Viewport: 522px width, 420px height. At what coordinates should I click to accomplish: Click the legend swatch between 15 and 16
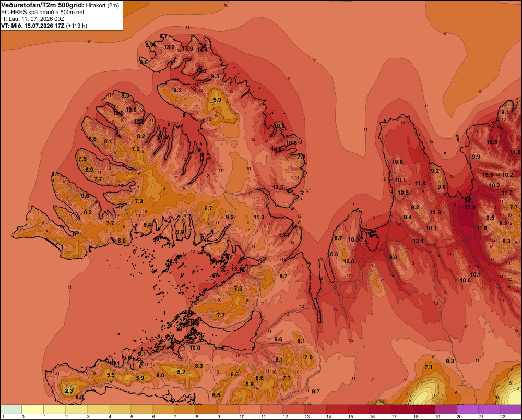coord(359,409)
